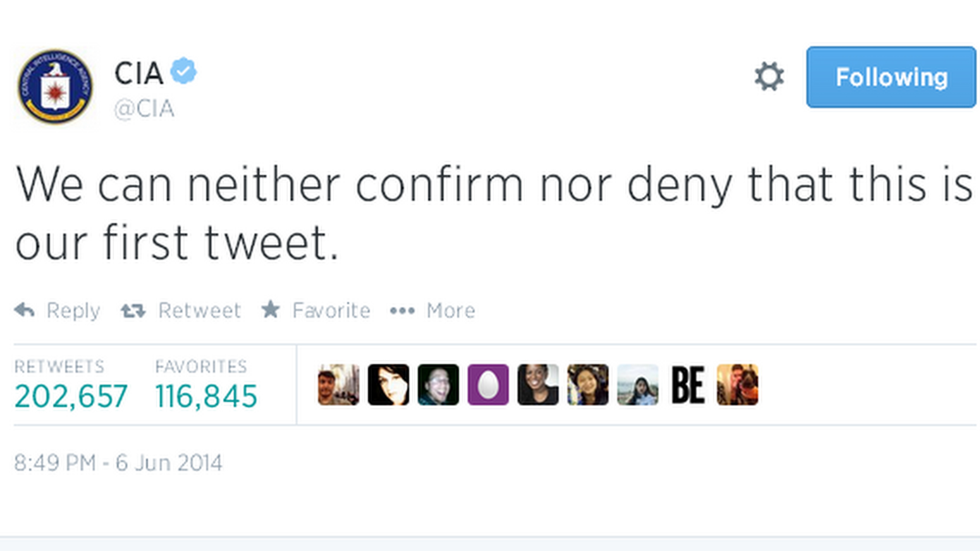
Task: Click the purple egg avatar
Action: [488, 384]
